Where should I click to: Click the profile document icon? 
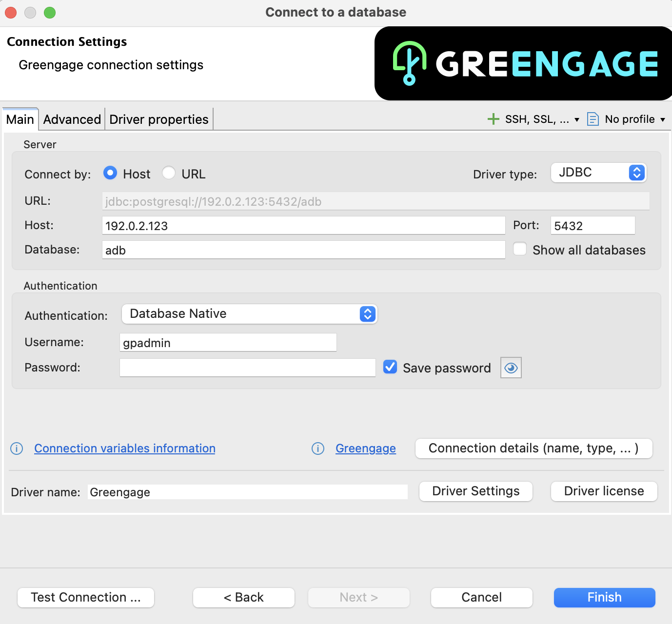(x=593, y=119)
